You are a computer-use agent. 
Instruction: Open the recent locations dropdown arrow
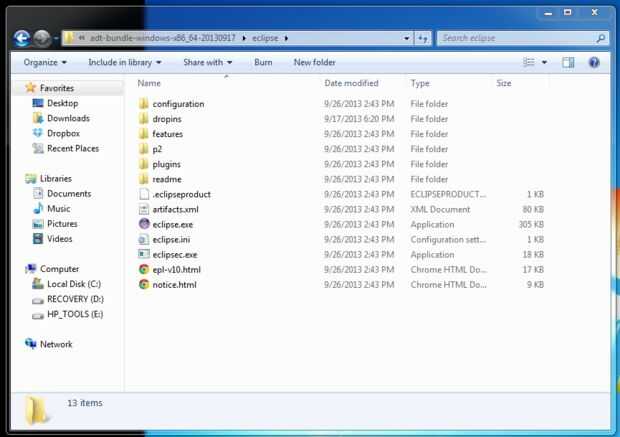click(x=56, y=38)
